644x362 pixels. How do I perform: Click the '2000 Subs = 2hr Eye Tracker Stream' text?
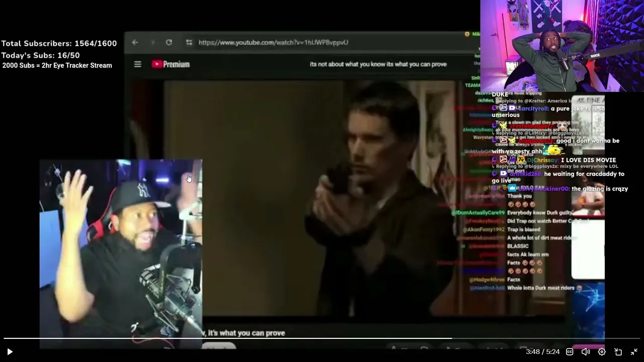[x=57, y=65]
